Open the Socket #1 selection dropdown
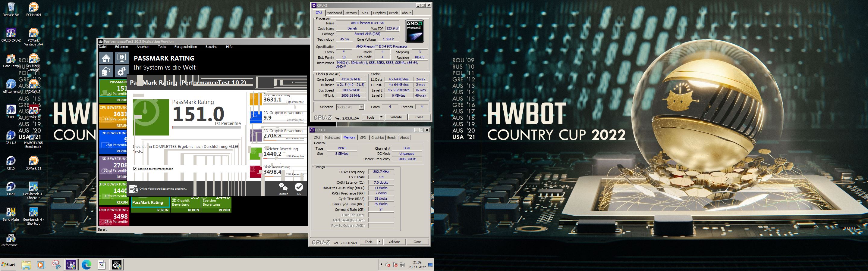 [350, 107]
